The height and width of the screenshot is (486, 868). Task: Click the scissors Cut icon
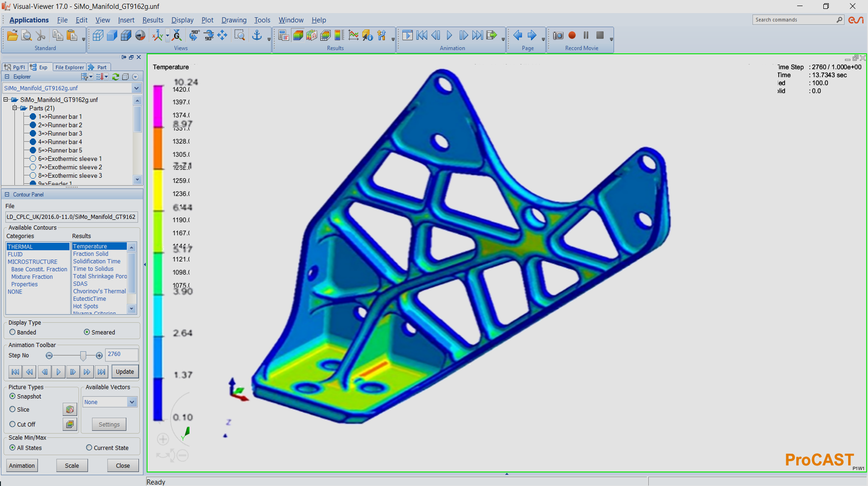click(x=41, y=36)
